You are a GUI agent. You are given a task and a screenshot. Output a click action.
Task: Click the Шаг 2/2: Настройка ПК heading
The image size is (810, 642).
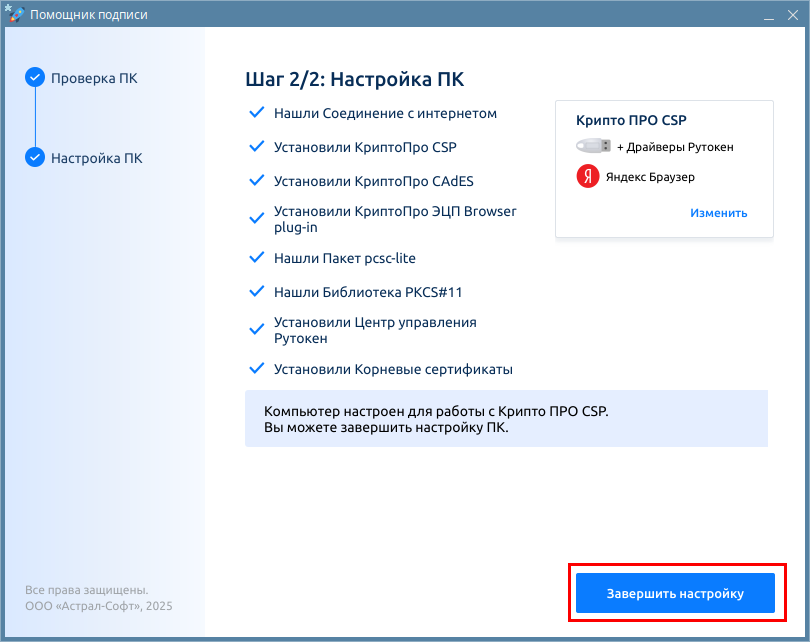[x=354, y=80]
